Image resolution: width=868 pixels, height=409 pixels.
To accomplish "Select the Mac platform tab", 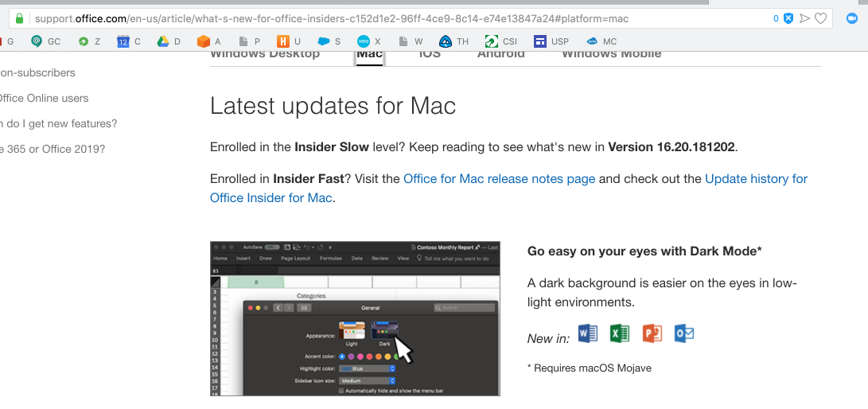I will tap(369, 56).
